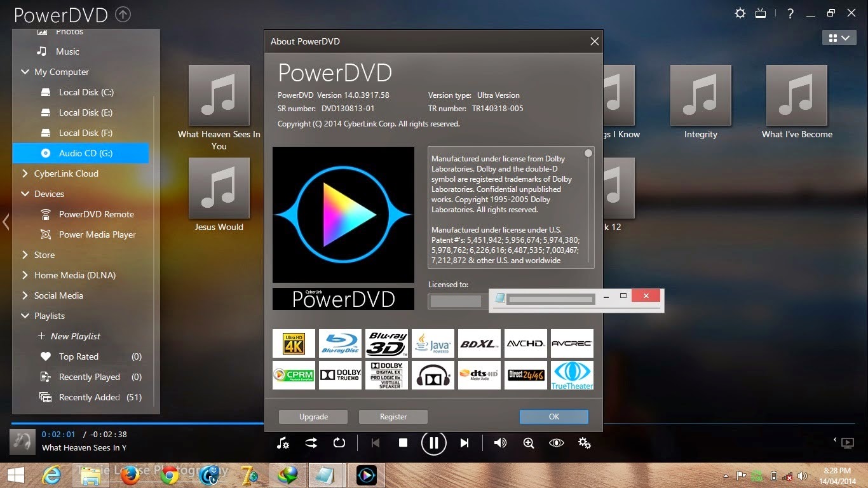
Task: Expand the Social Media section
Action: tap(25, 295)
